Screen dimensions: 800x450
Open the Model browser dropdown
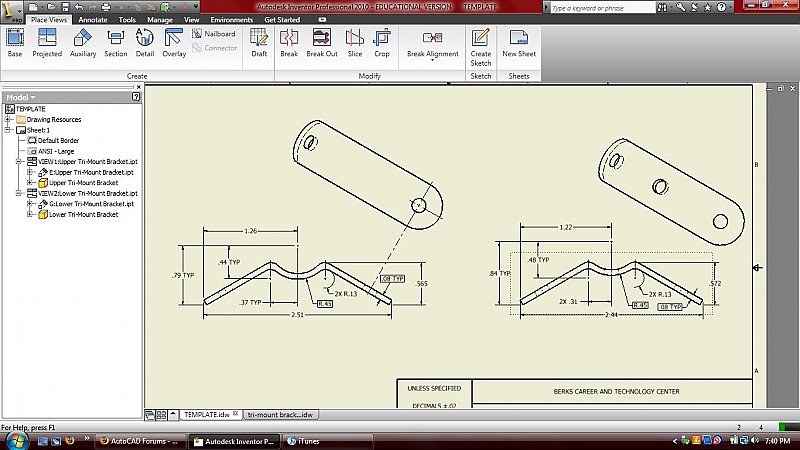click(21, 97)
